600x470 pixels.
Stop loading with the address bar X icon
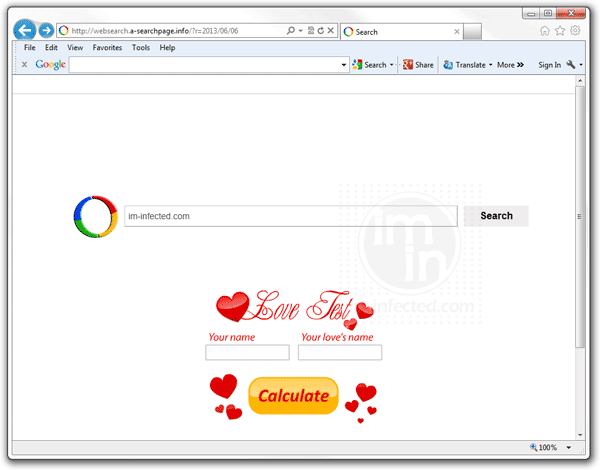331,30
